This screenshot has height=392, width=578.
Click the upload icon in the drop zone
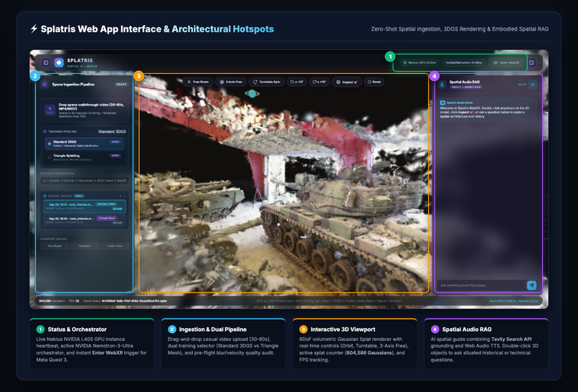(x=49, y=110)
